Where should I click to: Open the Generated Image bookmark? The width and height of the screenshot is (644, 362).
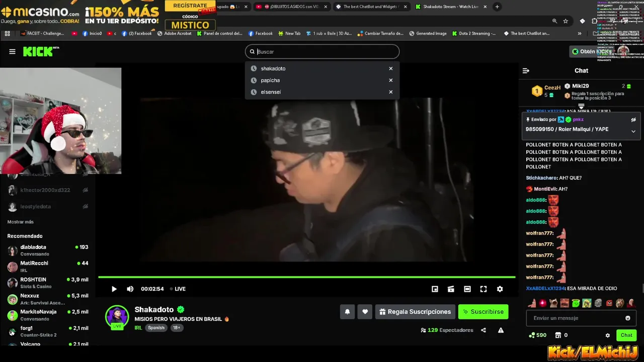click(x=428, y=34)
